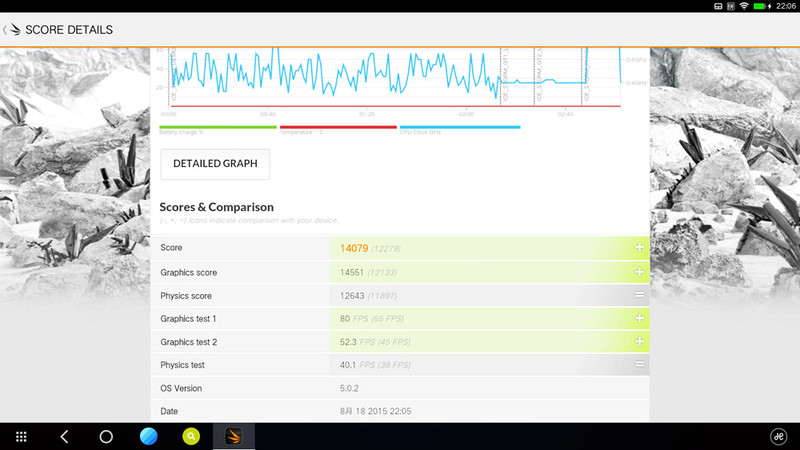Expand Graphics test 2 plus icon
The width and height of the screenshot is (800, 450).
tap(639, 341)
